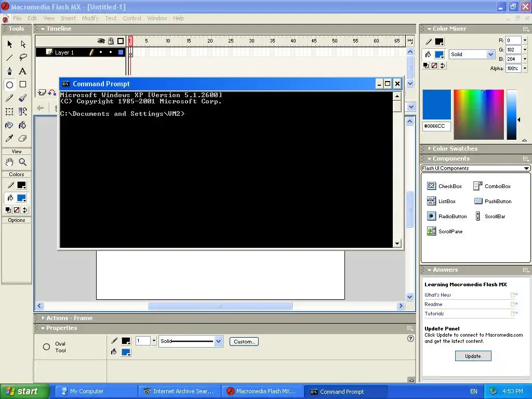Viewport: 532px width, 399px height.
Task: Select the Free Transform tool
Action: coord(9,112)
